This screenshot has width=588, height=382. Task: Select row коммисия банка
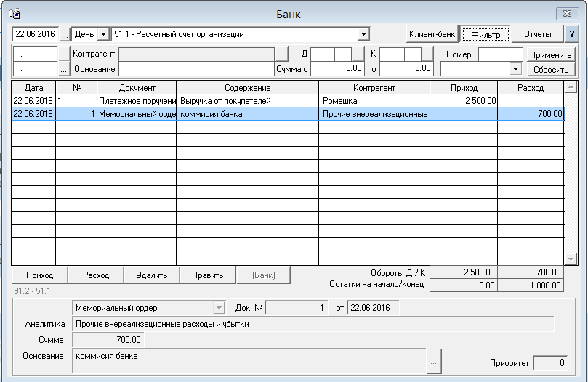coord(288,114)
